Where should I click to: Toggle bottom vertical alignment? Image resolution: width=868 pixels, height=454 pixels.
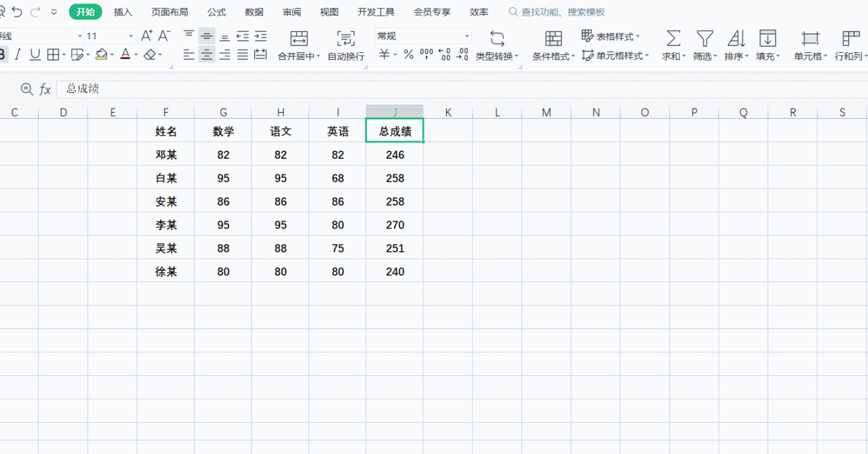[x=224, y=37]
